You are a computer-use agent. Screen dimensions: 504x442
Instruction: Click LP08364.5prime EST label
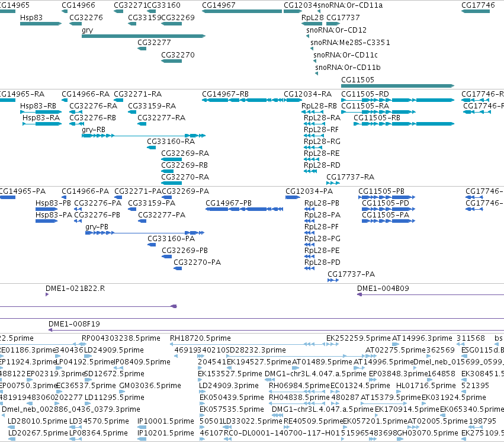[x=98, y=433]
